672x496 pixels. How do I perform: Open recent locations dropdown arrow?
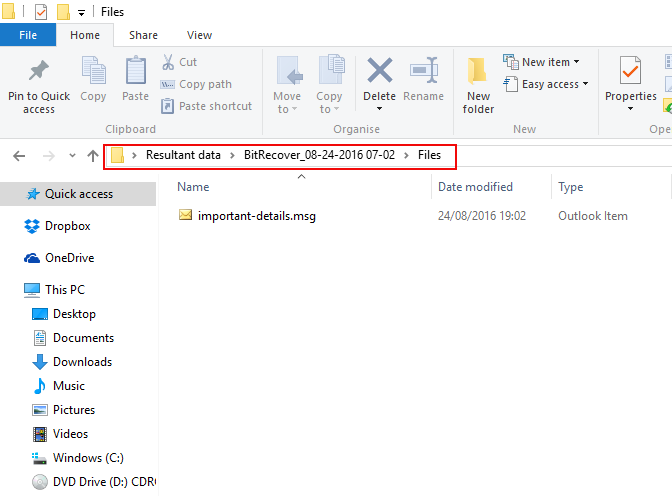72,156
